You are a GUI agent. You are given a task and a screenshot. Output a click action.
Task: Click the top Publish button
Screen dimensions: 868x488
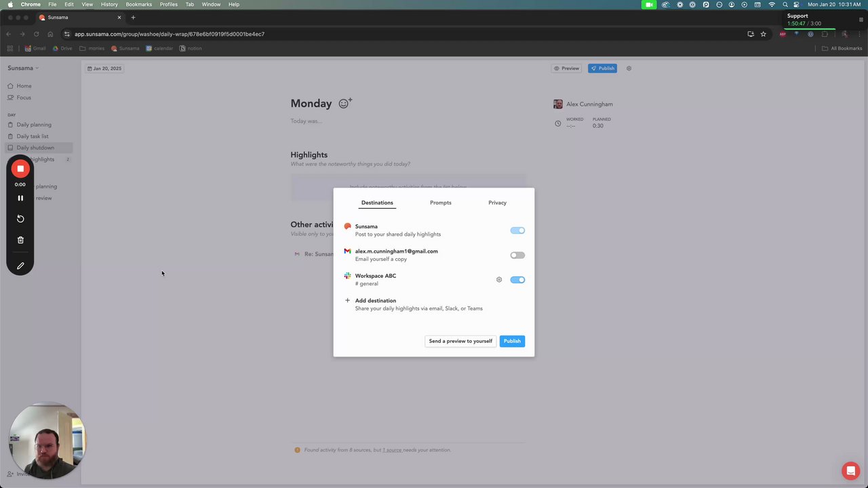click(603, 68)
